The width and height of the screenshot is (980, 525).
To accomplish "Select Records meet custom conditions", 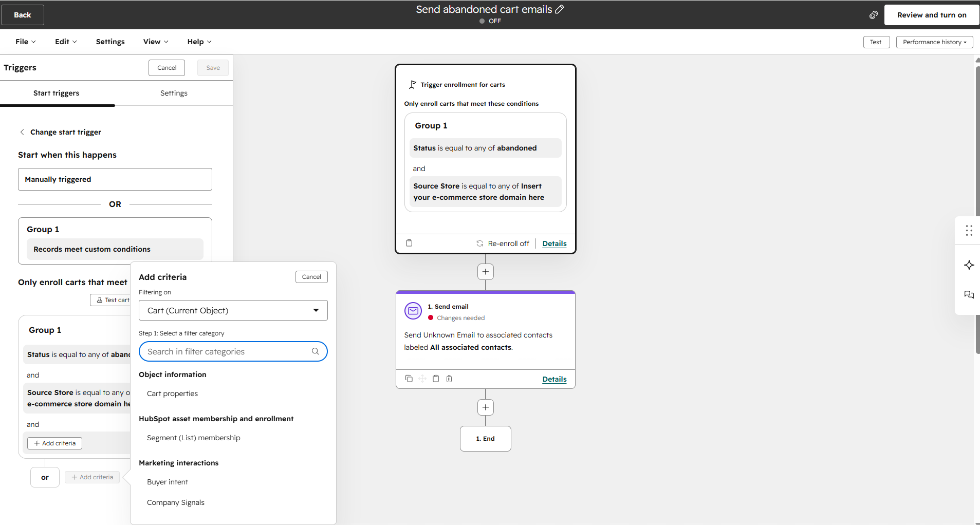I will (x=115, y=249).
